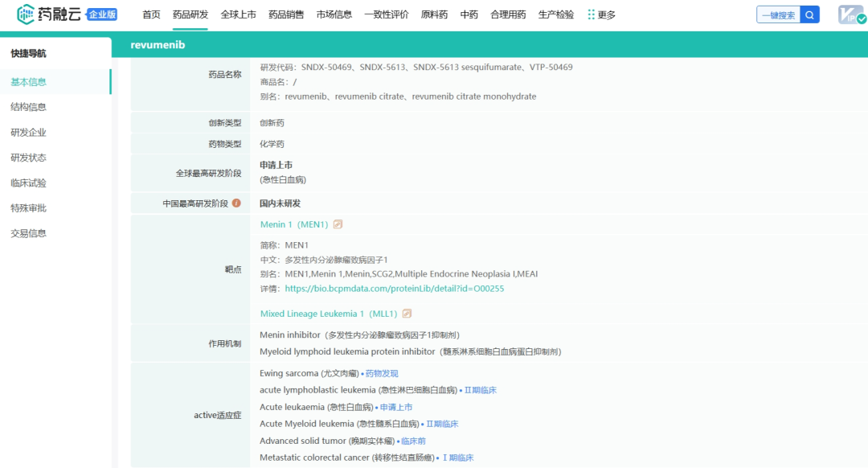Image resolution: width=868 pixels, height=468 pixels.
Task: Click 药物发现 next to Ewing sarcoma
Action: pos(382,373)
